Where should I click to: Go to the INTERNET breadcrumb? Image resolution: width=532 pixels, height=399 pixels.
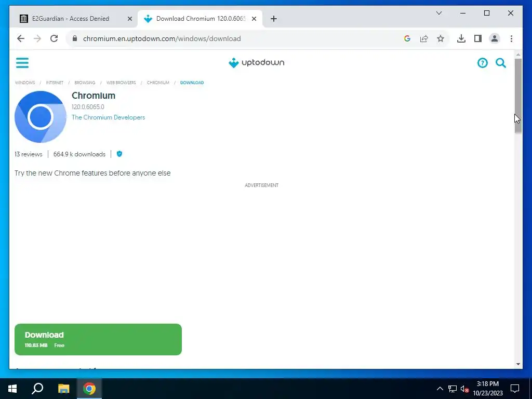tap(54, 83)
